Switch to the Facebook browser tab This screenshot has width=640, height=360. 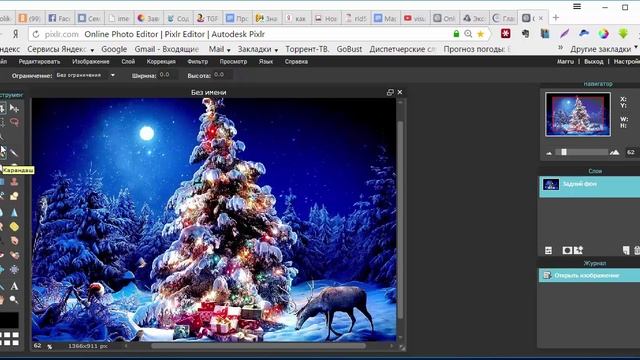click(59, 18)
